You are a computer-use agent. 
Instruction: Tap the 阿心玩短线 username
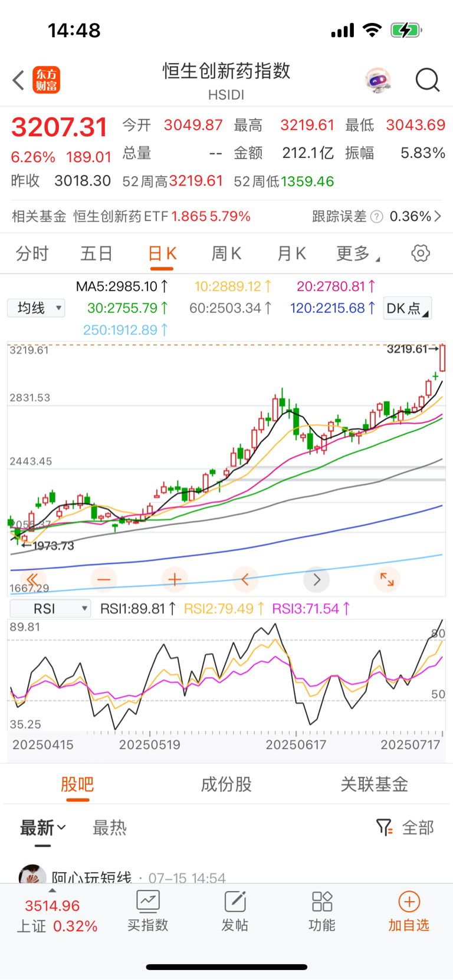[91, 877]
